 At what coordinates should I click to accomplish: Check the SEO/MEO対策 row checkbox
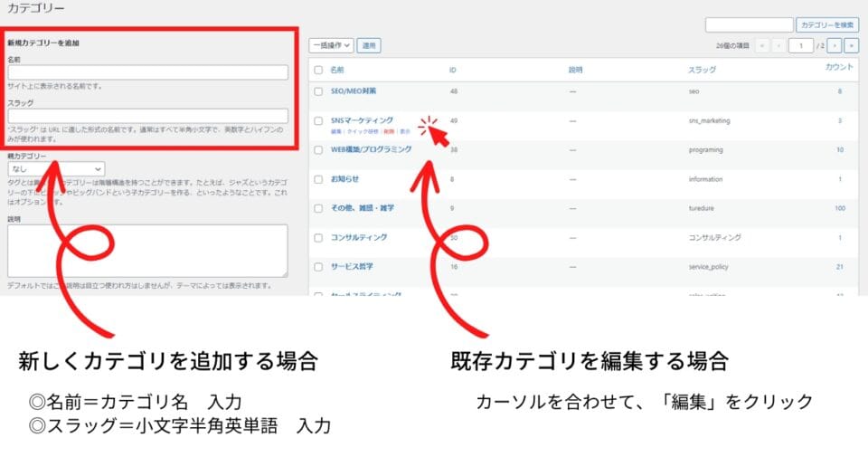click(x=318, y=91)
